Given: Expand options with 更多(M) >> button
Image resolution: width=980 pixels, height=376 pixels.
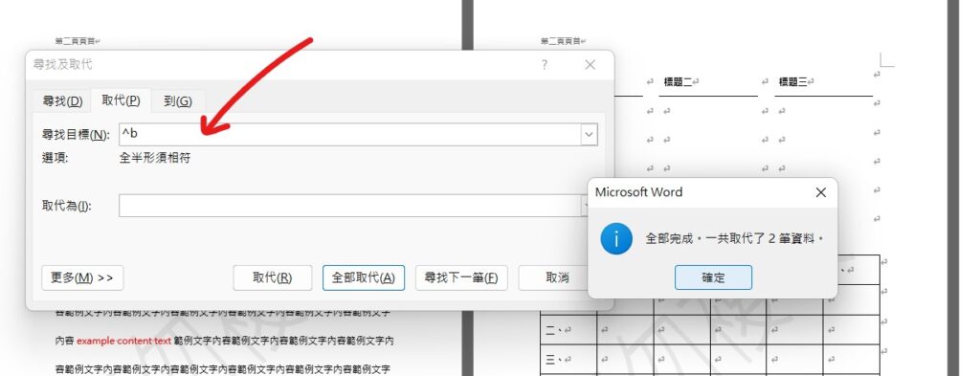Looking at the screenshot, I should (82, 278).
